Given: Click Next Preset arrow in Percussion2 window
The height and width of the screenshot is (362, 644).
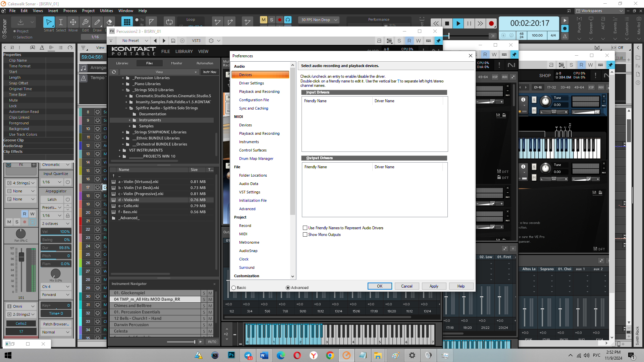Looking at the screenshot, I should tap(164, 41).
